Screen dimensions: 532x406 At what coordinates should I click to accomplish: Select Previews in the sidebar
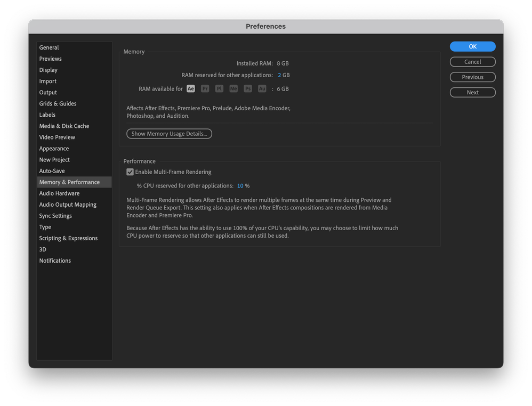point(74,59)
